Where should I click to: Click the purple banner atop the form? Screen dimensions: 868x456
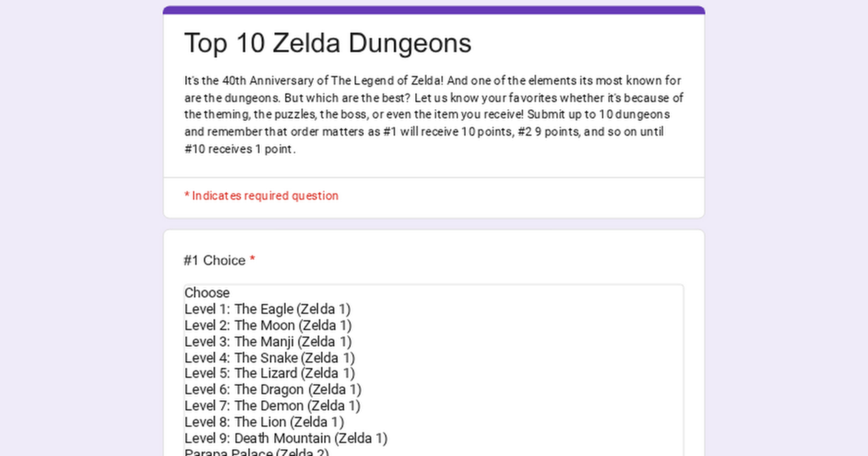[x=434, y=10]
